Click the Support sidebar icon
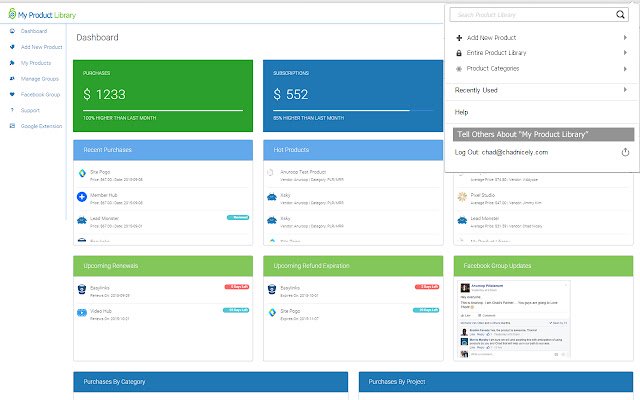Image resolution: width=640 pixels, height=400 pixels. 12,110
